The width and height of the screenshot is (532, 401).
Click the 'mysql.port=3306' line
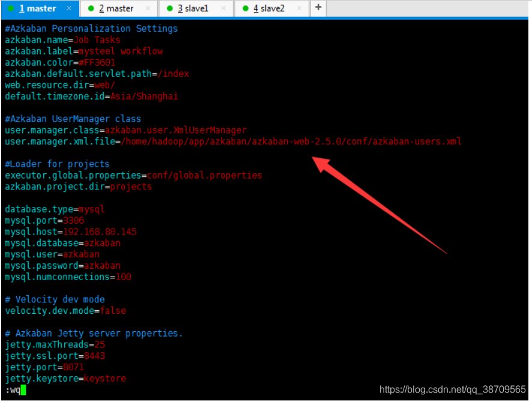[44, 221]
